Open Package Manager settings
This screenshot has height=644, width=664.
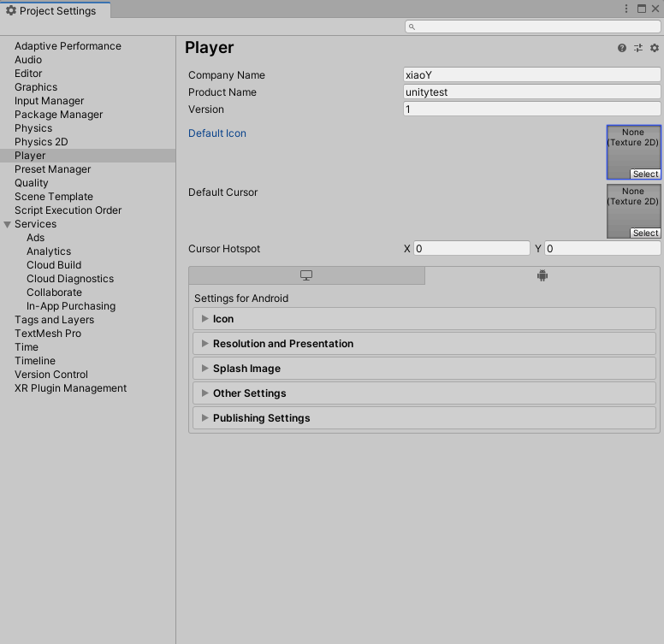point(58,115)
